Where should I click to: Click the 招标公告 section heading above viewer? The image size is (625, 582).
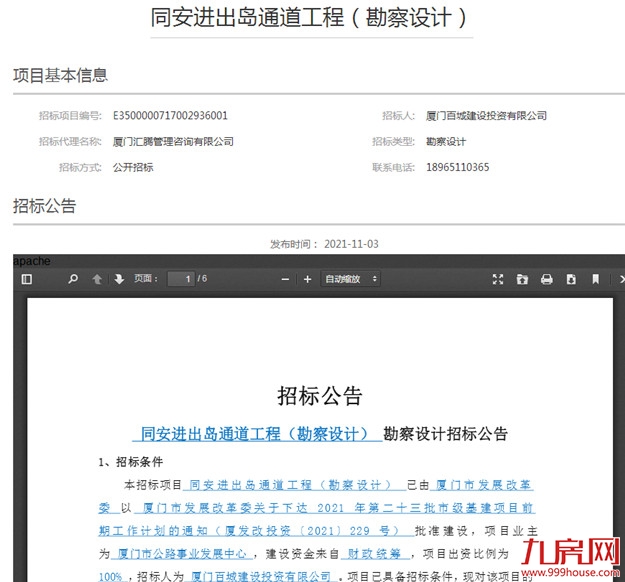pos(44,206)
